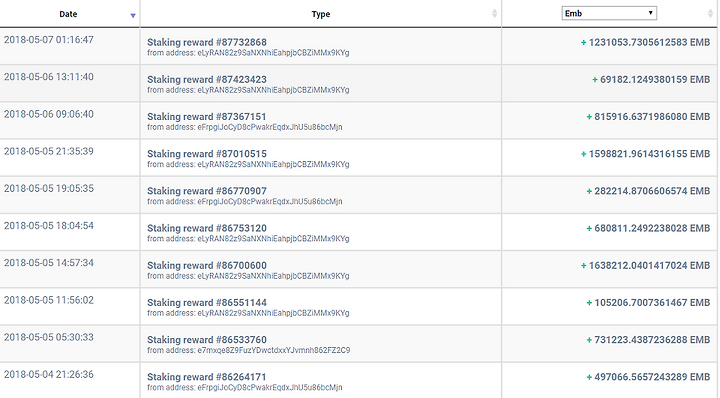Select date 2018-05-05 21:35:39

coord(49,151)
